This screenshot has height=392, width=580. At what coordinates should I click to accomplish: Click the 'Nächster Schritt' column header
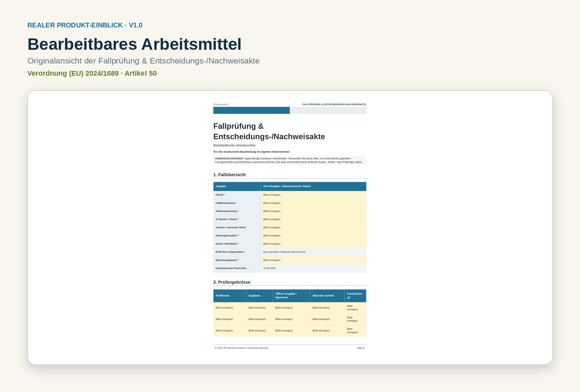[x=327, y=296]
